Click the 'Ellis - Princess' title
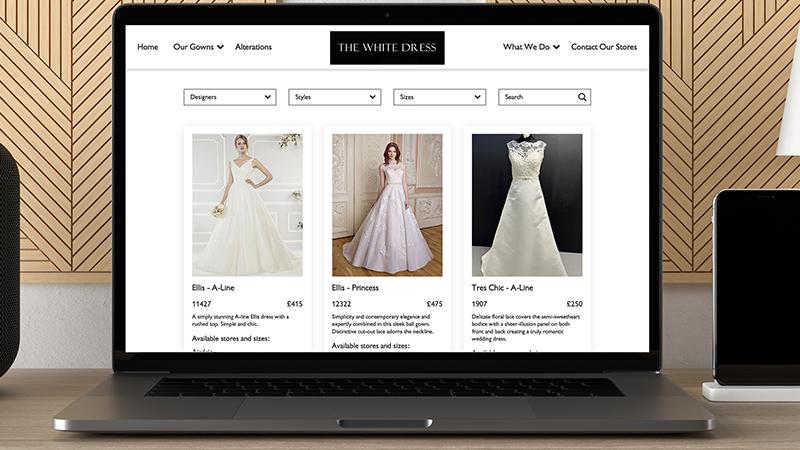This screenshot has height=450, width=800. click(355, 288)
